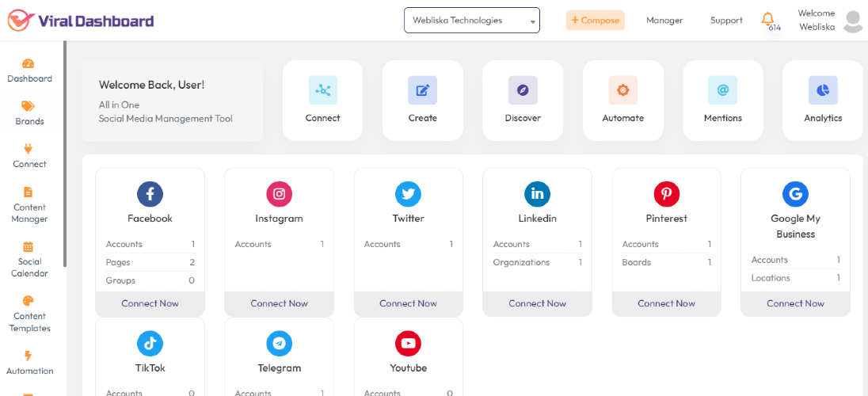Screen dimensions: 868x396
Task: Click the sidebar vertical scrollbar
Action: pos(65,154)
